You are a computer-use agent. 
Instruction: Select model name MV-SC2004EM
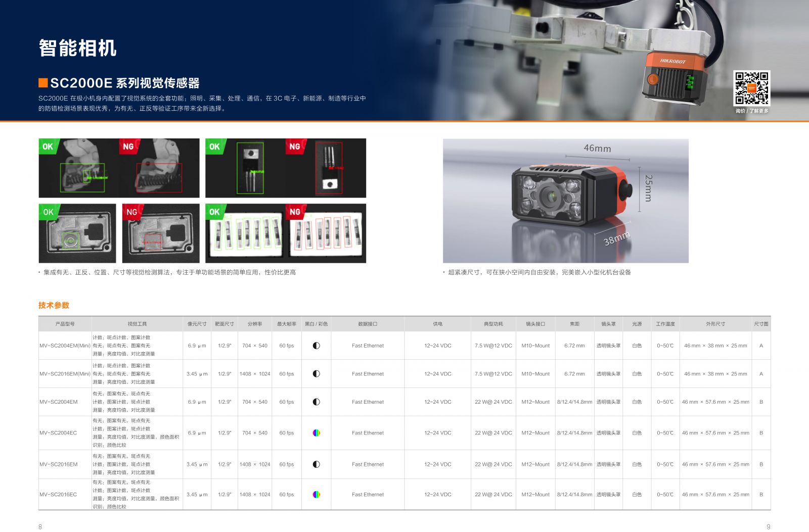pyautogui.click(x=59, y=402)
